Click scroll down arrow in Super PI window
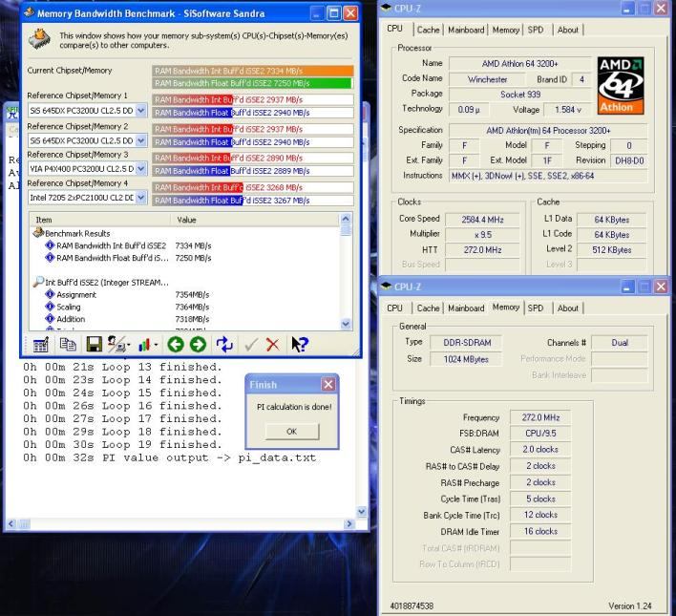This screenshot has width=676, height=616. click(362, 512)
